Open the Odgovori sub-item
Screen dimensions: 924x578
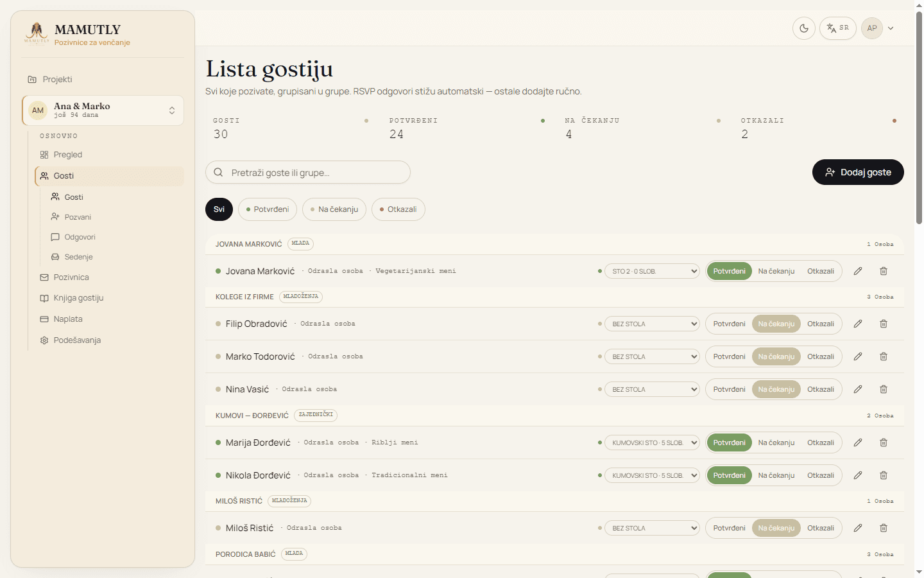pyautogui.click(x=115, y=237)
